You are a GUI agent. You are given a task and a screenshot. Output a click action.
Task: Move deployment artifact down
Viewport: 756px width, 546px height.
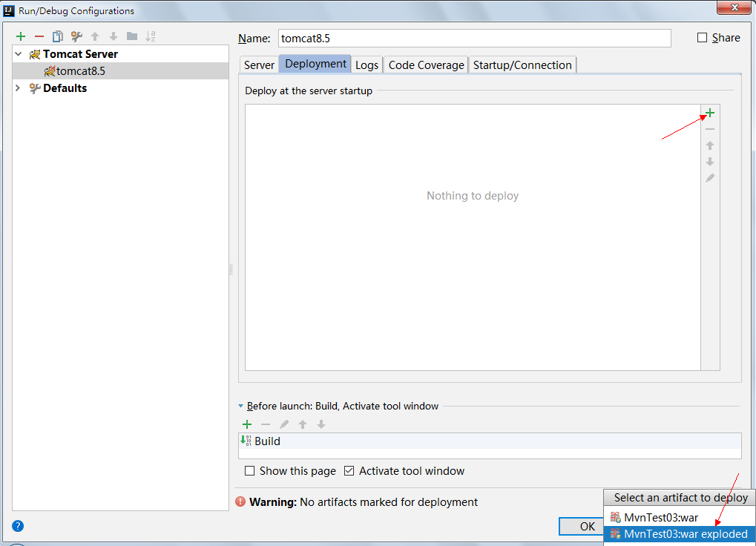pos(710,162)
